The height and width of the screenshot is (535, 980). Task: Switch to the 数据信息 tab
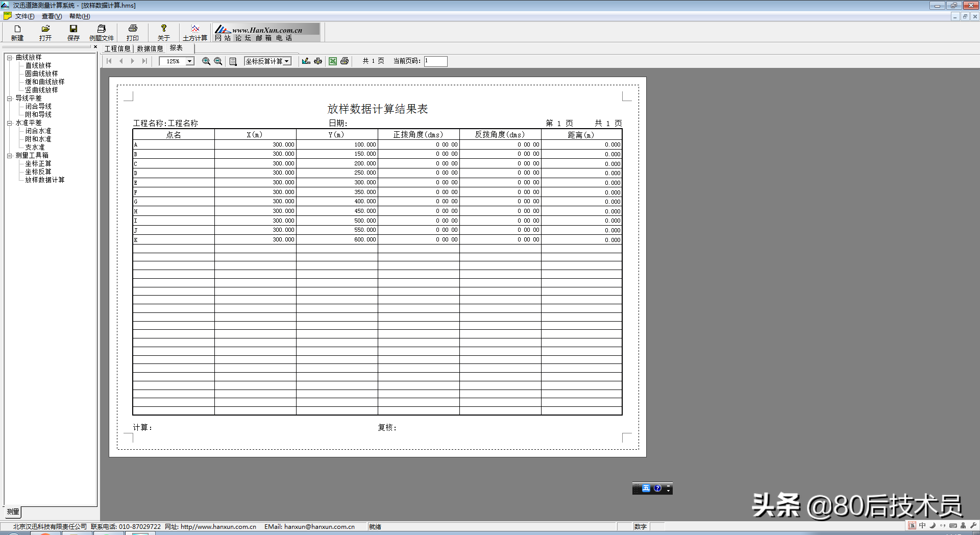[150, 48]
